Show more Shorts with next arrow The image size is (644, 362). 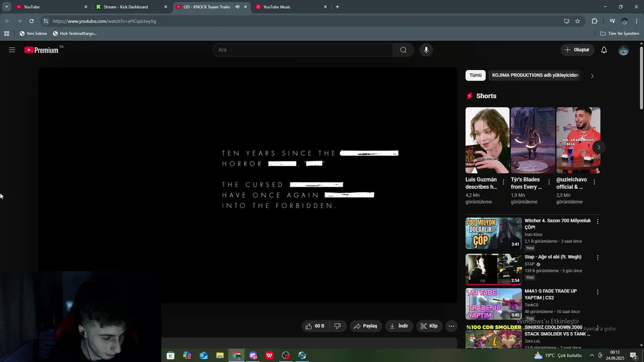pyautogui.click(x=599, y=147)
